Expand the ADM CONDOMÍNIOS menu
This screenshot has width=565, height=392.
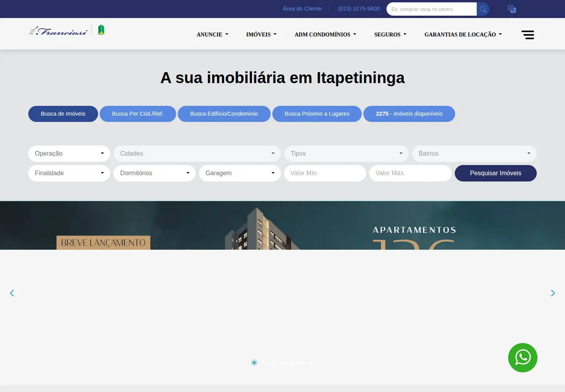(325, 34)
